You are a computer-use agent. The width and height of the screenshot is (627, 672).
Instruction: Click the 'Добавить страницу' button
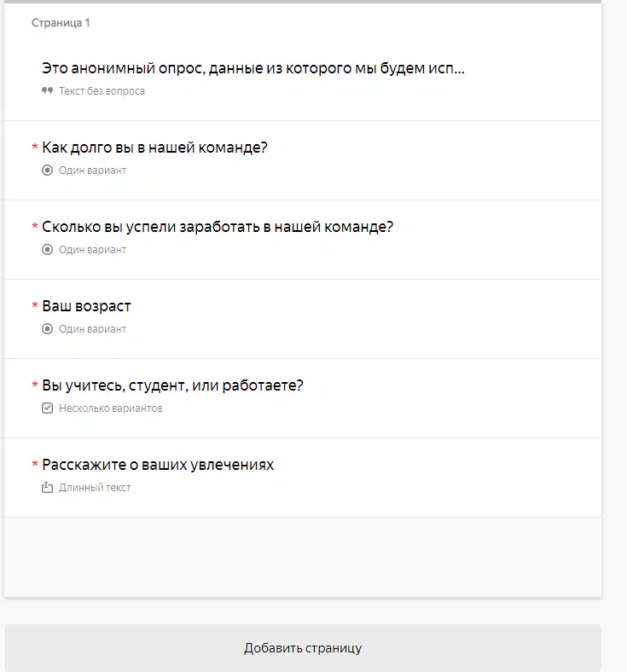303,648
